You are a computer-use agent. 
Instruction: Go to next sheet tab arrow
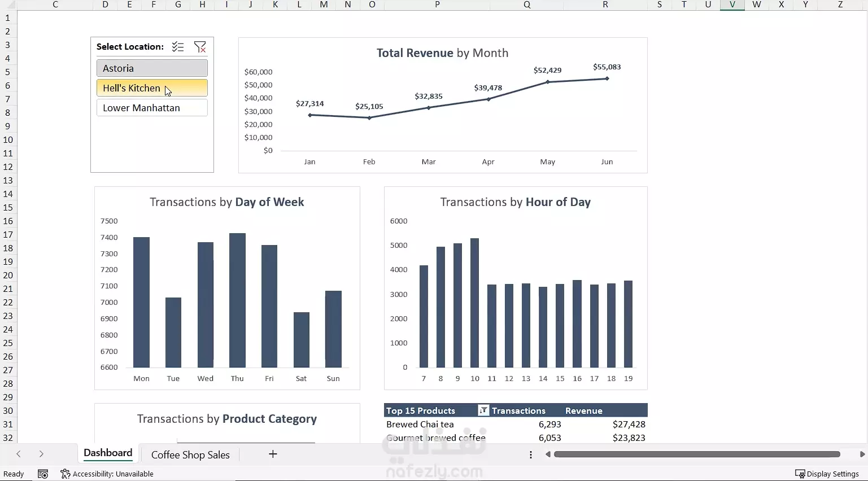pos(41,454)
